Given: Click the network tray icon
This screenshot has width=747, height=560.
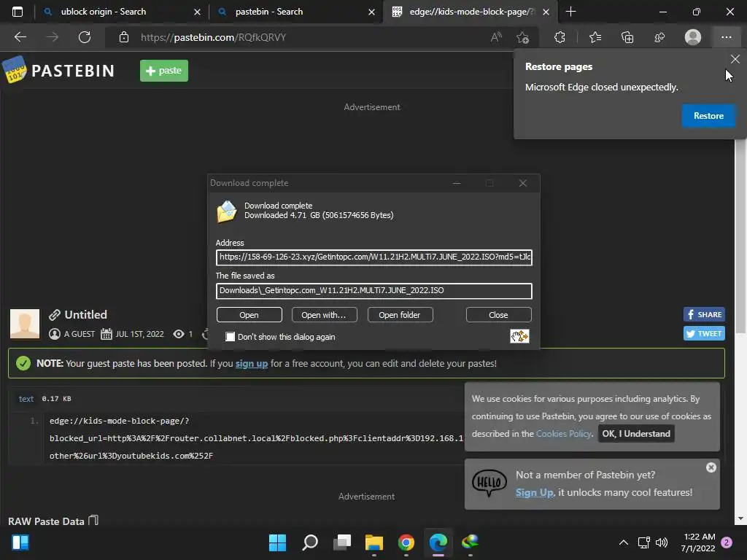Looking at the screenshot, I should point(644,542).
